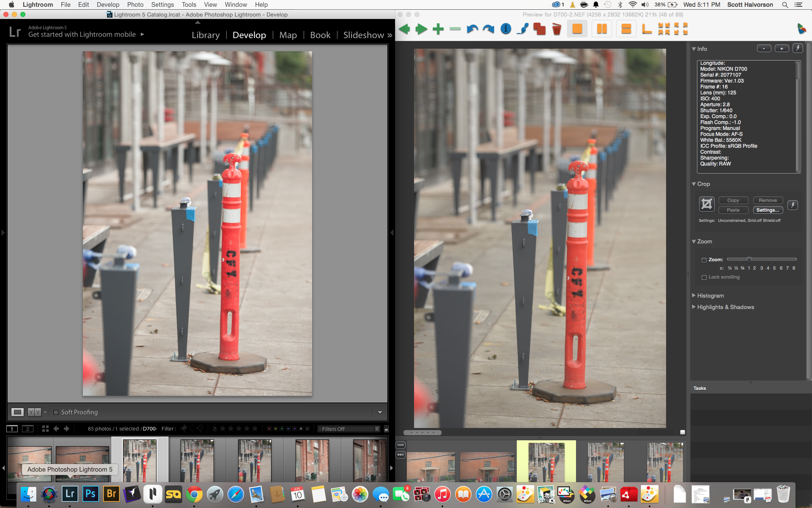Open crop Settings... button

768,210
